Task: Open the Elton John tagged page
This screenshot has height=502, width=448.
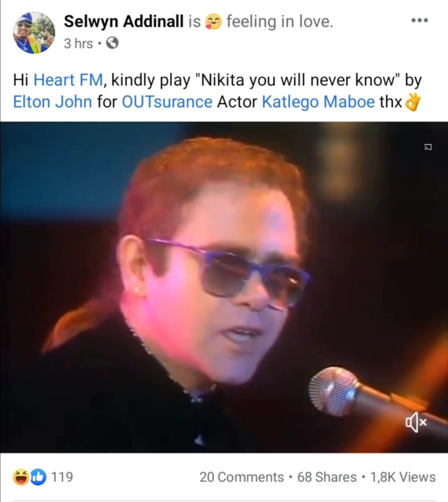Action: click(52, 102)
